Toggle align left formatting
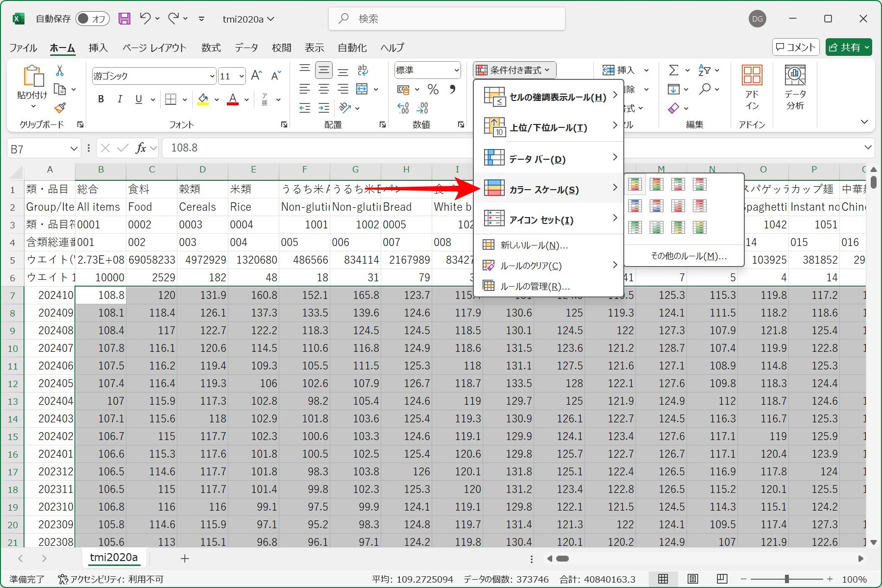The height and width of the screenshot is (588, 882). point(305,89)
